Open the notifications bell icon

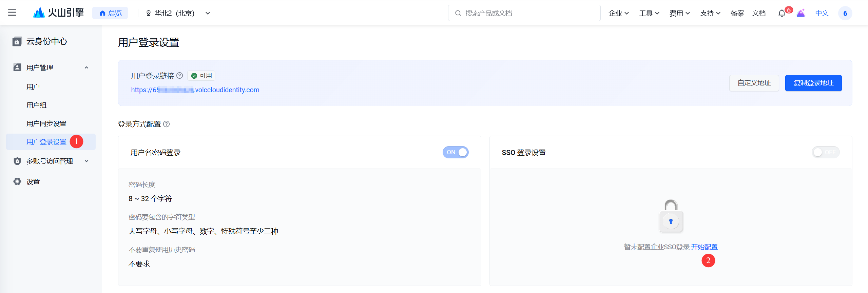[782, 13]
